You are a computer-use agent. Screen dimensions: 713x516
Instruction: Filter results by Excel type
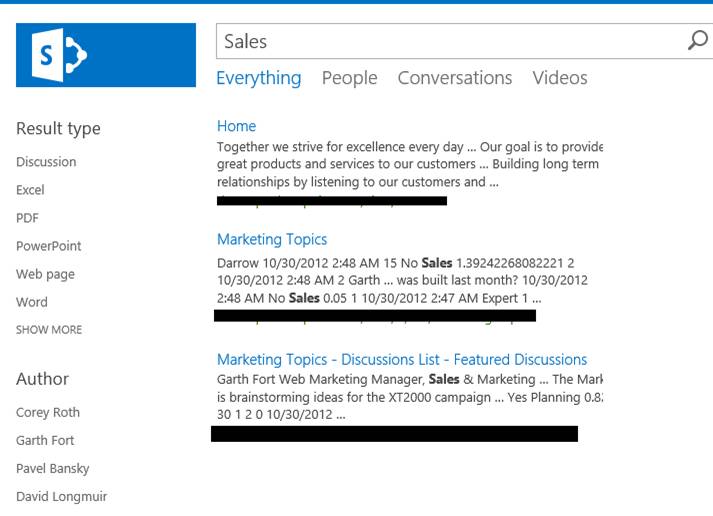30,190
